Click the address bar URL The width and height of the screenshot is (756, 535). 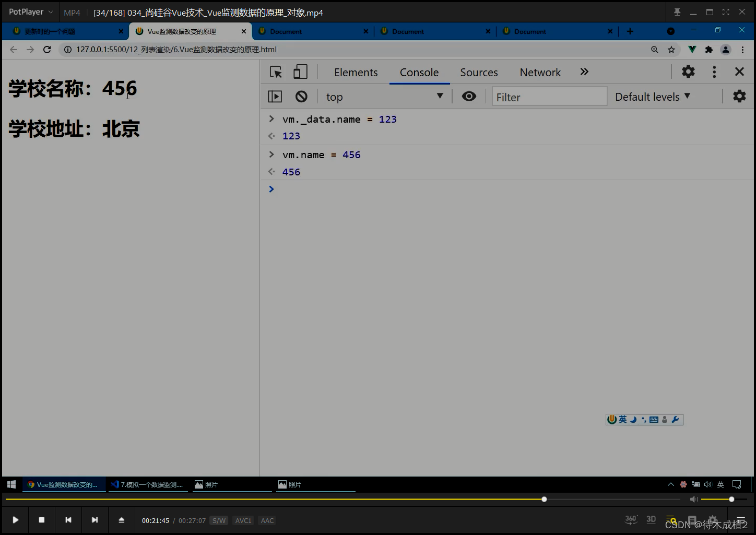(176, 50)
